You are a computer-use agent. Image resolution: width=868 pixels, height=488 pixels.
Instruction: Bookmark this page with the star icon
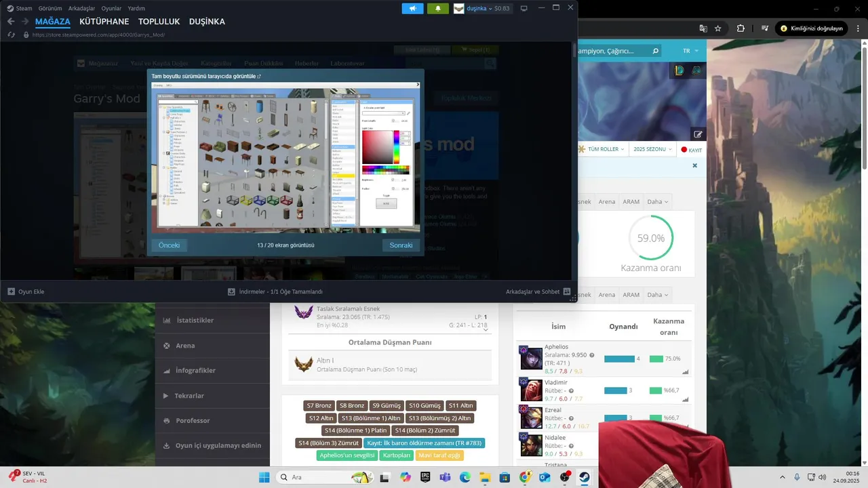point(717,28)
